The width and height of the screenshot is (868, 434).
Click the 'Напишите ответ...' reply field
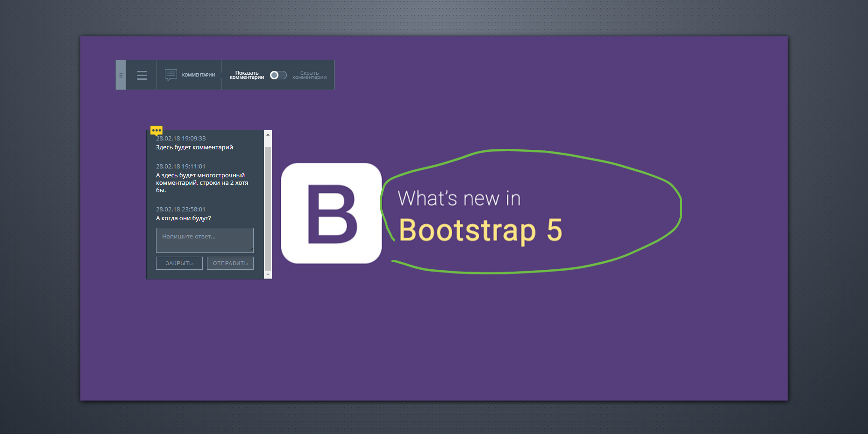pyautogui.click(x=205, y=240)
